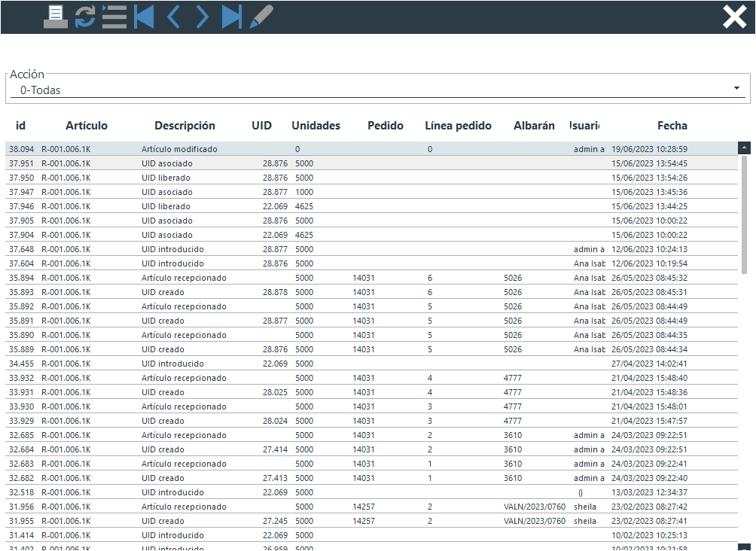This screenshot has height=551, width=756.
Task: Click the print icon in toolbar
Action: 56,17
